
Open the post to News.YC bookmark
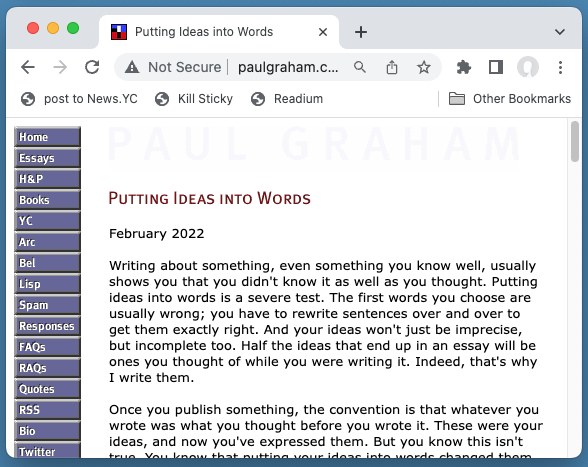pyautogui.click(x=79, y=99)
